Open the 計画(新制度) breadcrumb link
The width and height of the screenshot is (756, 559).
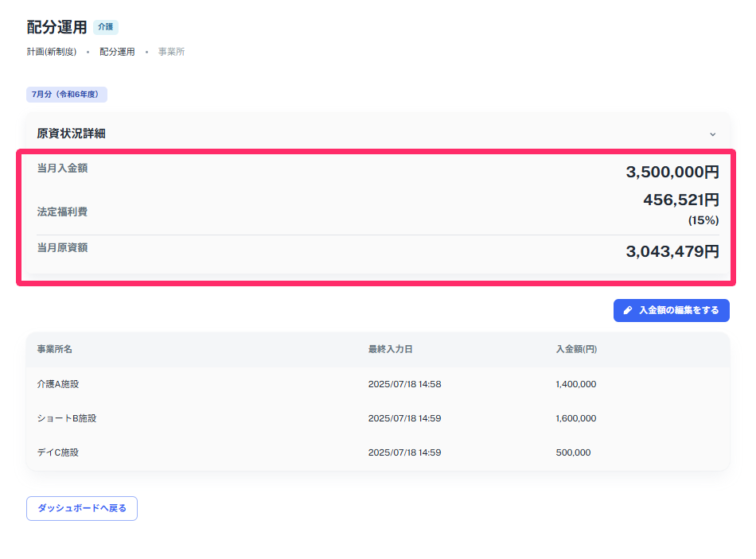[x=52, y=52]
